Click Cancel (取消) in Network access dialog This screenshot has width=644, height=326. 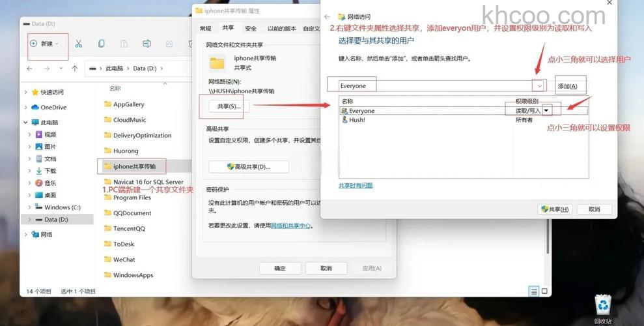click(595, 209)
